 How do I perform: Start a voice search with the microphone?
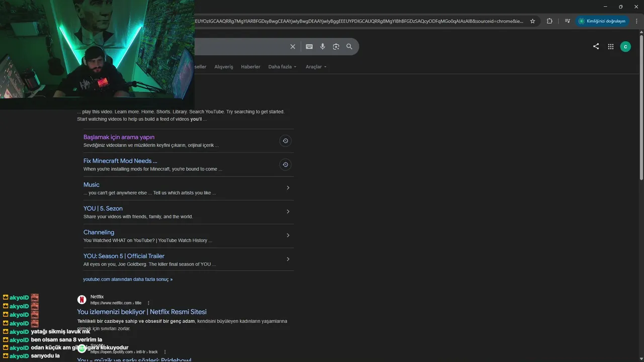(x=323, y=47)
